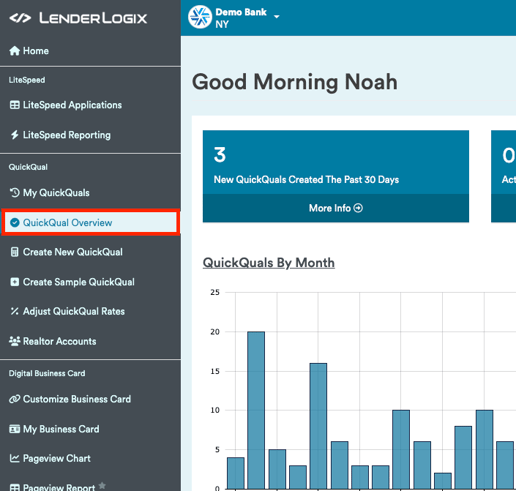Click the Pageview Chart line graph icon
The image size is (516, 491).
coord(15,458)
